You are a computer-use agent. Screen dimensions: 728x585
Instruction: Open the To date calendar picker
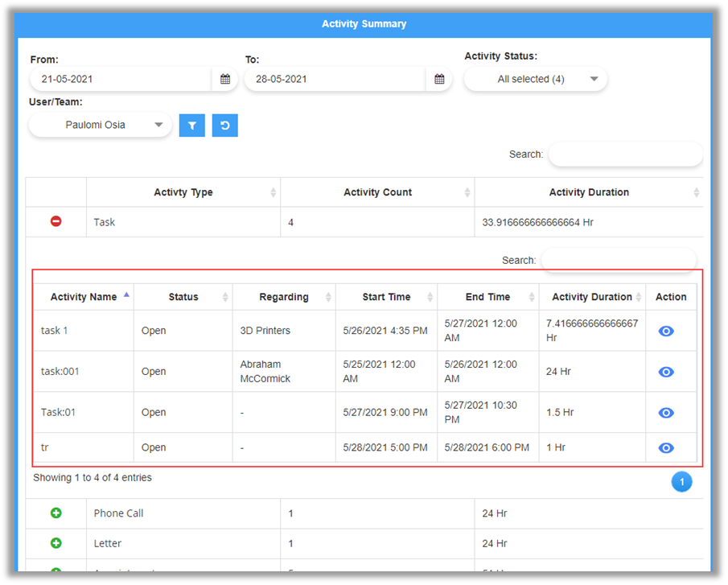pos(439,79)
